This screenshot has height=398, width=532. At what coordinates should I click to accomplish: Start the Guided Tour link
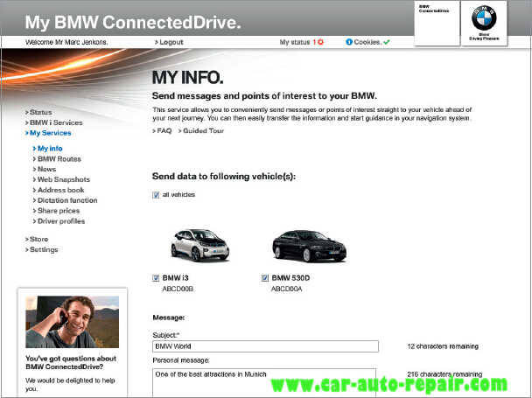tap(201, 130)
